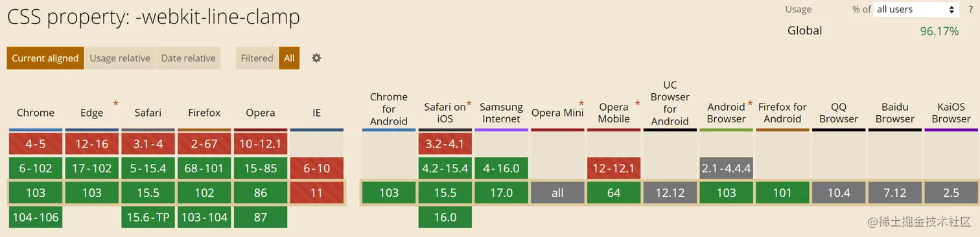The width and height of the screenshot is (980, 237).
Task: Switch to Usage relative view
Action: 120,58
